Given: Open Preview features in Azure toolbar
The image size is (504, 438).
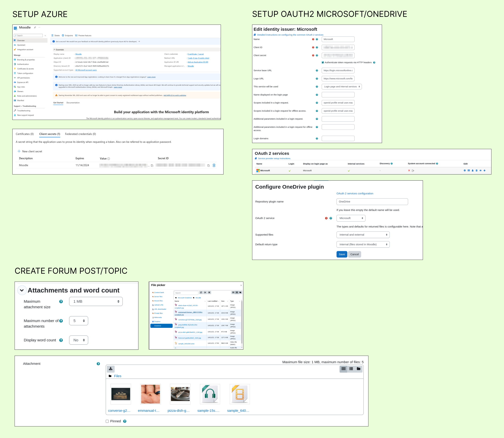Looking at the screenshot, I should click(x=83, y=36).
